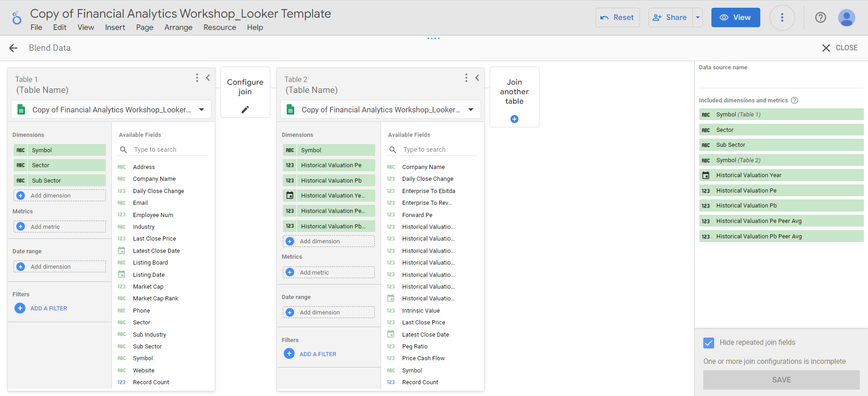Click Sub Sector dimension chip in Table 1
Viewport: 868px width, 396px height.
coord(60,180)
